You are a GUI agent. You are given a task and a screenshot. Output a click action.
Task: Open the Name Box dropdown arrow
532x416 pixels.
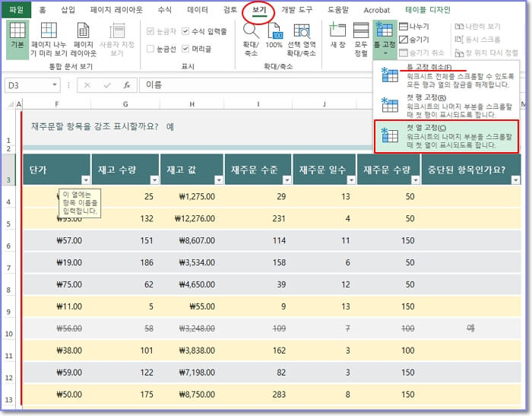[x=54, y=85]
